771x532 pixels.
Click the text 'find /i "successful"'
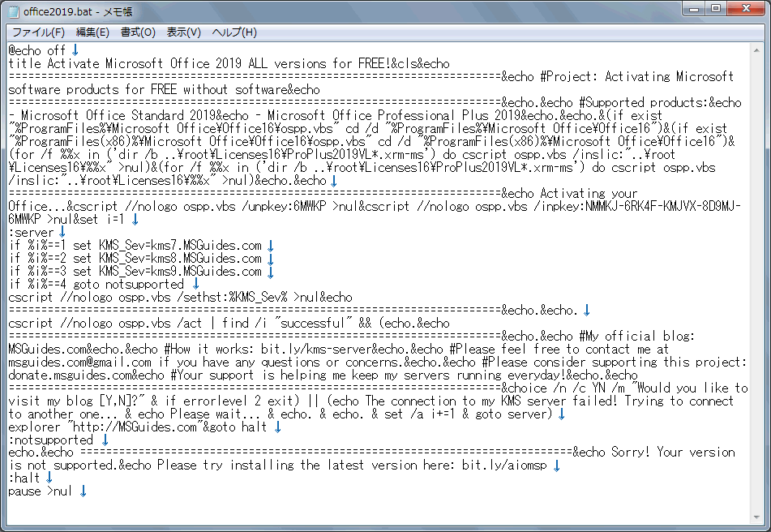click(x=287, y=323)
